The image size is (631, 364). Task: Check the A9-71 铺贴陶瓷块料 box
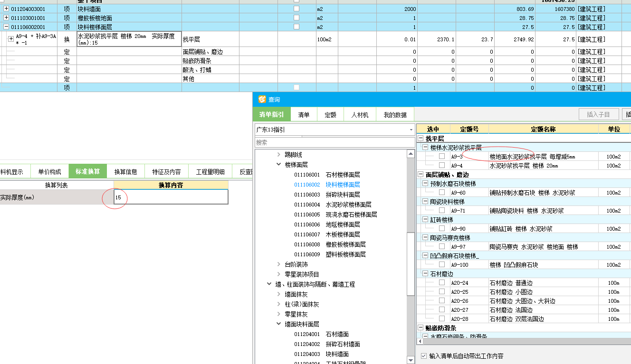click(442, 210)
